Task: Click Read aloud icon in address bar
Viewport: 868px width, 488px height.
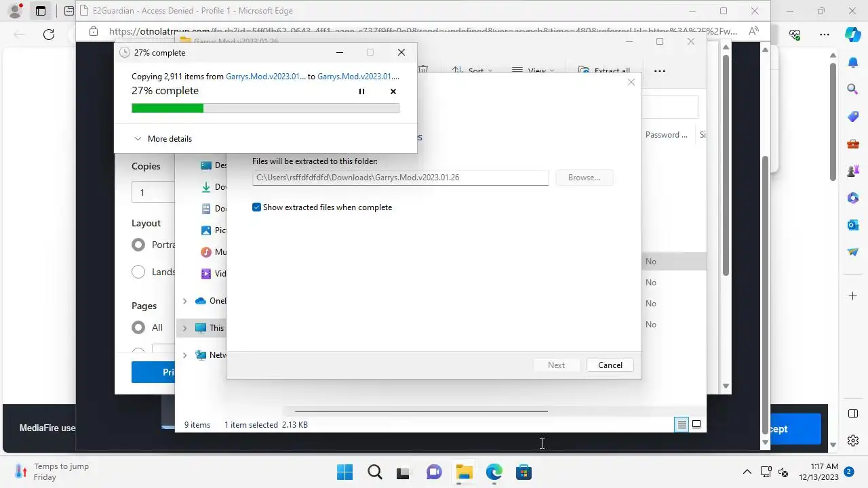Action: point(753,31)
